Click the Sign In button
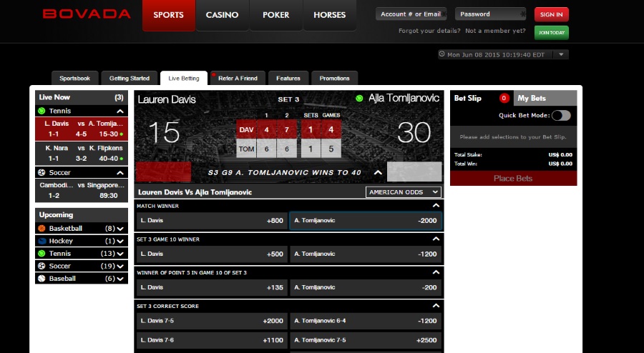The height and width of the screenshot is (353, 644). pos(551,14)
